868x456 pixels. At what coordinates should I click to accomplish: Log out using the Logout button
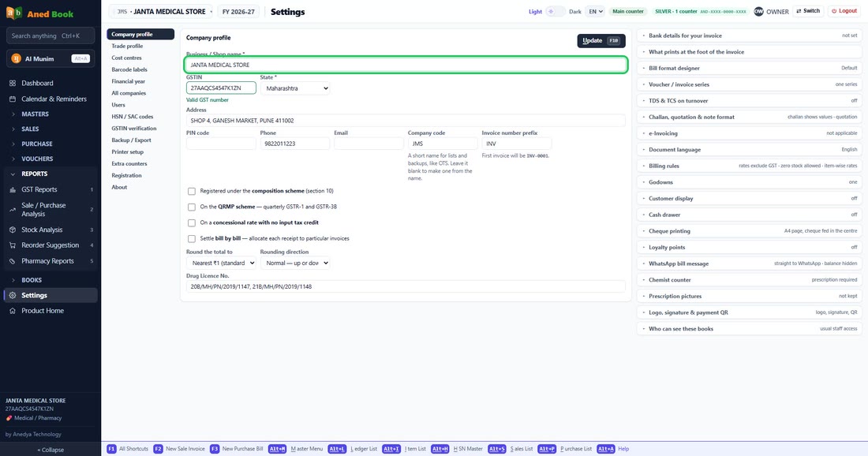pyautogui.click(x=844, y=11)
